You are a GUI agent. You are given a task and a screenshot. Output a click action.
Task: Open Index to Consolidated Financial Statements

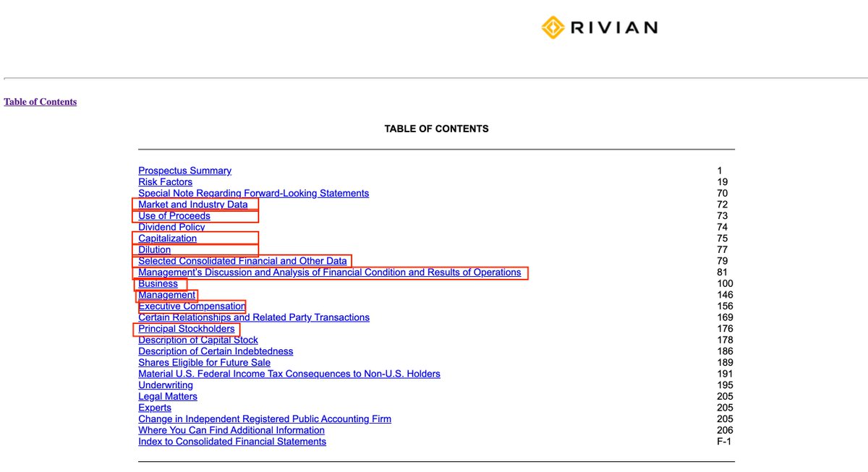pyautogui.click(x=231, y=441)
